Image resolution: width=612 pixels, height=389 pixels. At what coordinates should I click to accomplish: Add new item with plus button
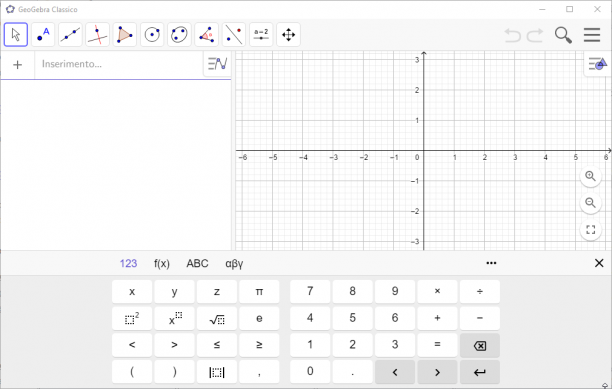(x=18, y=65)
